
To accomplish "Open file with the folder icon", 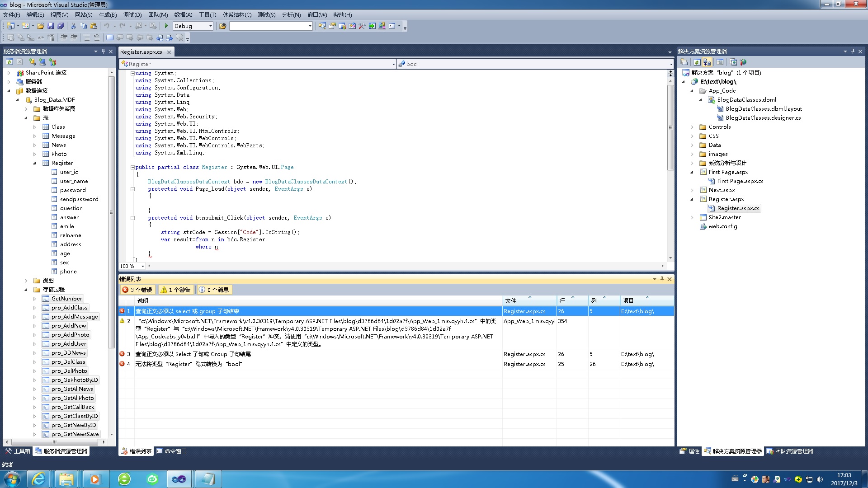I will 41,26.
